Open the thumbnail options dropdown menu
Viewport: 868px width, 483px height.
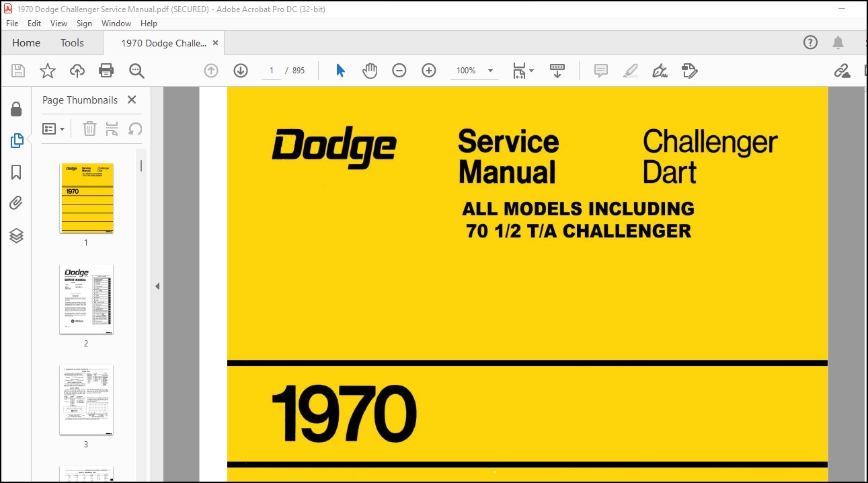tap(54, 128)
